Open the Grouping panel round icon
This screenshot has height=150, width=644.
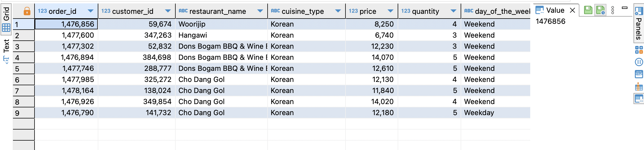coord(639,62)
